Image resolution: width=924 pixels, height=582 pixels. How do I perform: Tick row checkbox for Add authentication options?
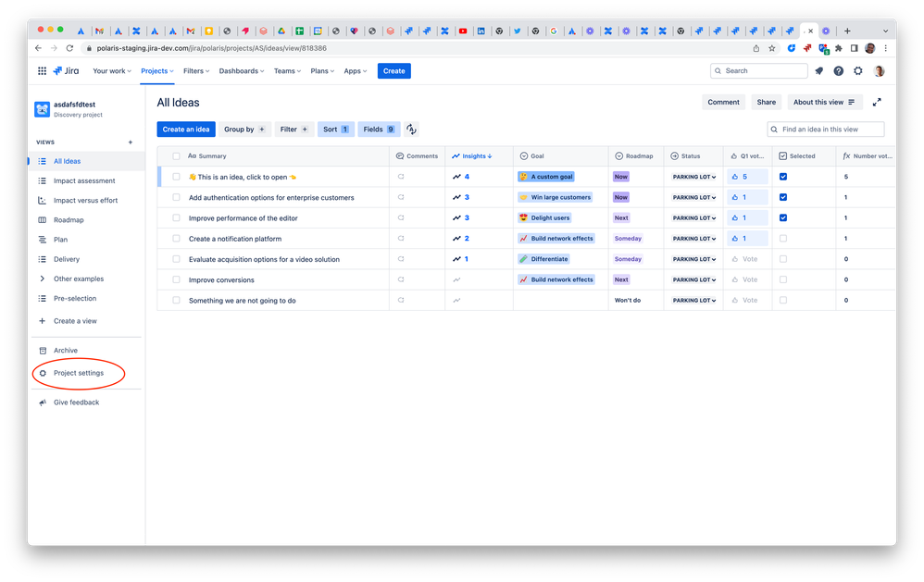pyautogui.click(x=176, y=197)
